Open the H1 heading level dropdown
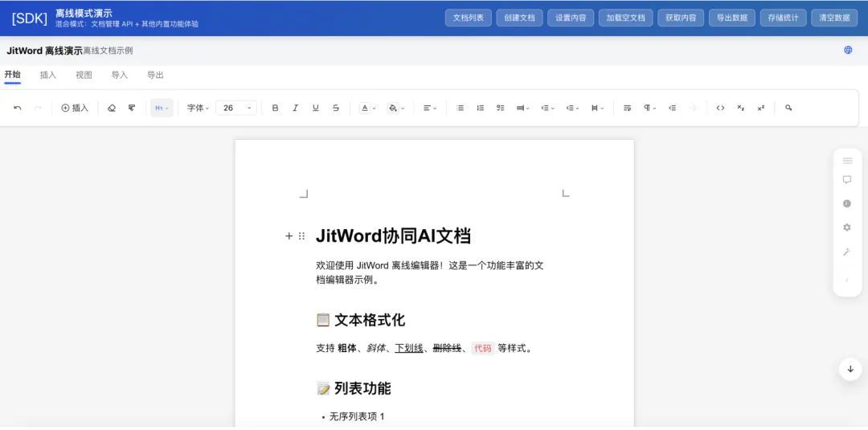The width and height of the screenshot is (868, 430). click(x=162, y=108)
